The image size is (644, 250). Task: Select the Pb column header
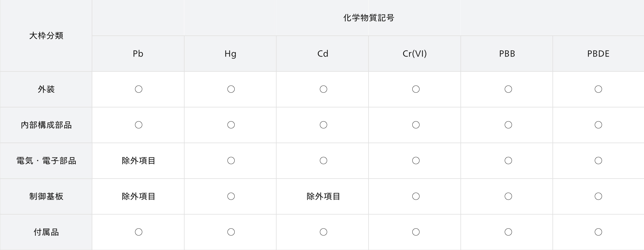coord(138,54)
